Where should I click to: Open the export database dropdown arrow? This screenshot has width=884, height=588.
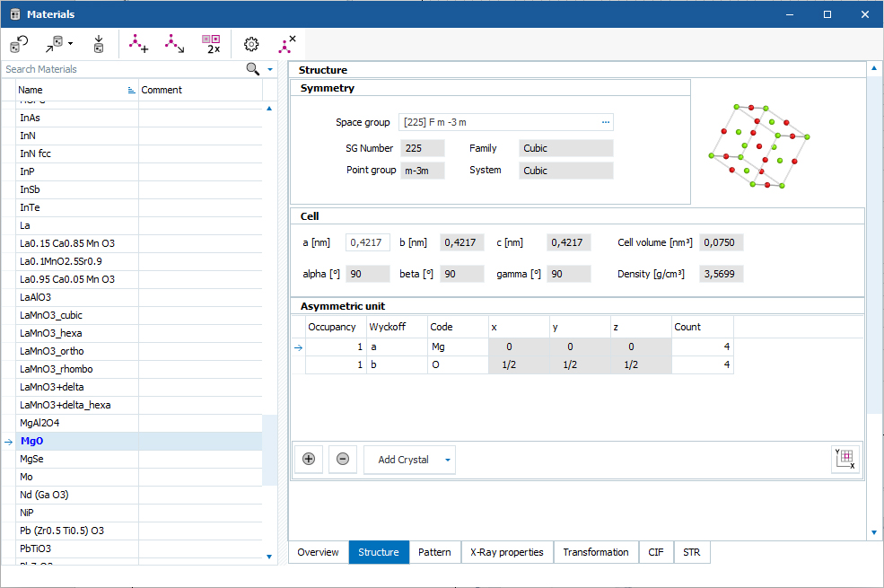click(x=71, y=43)
